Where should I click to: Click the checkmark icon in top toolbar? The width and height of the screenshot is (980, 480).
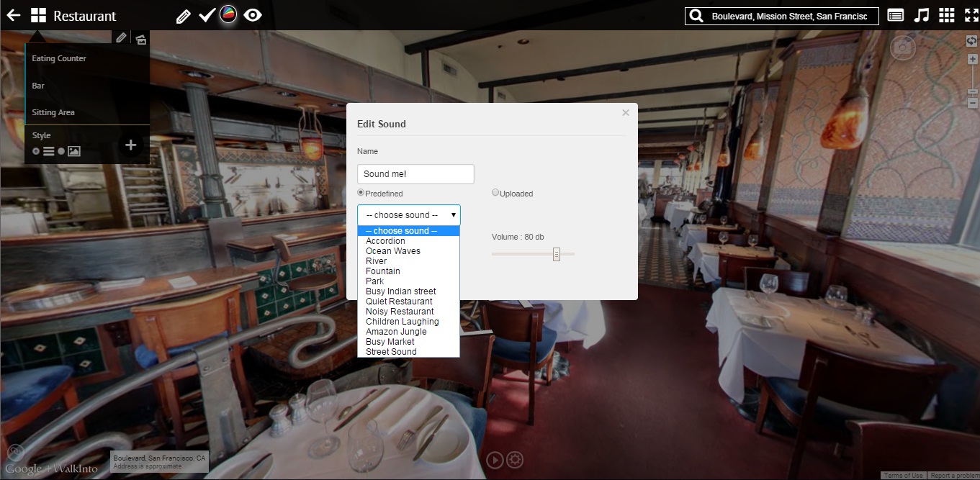click(x=207, y=15)
